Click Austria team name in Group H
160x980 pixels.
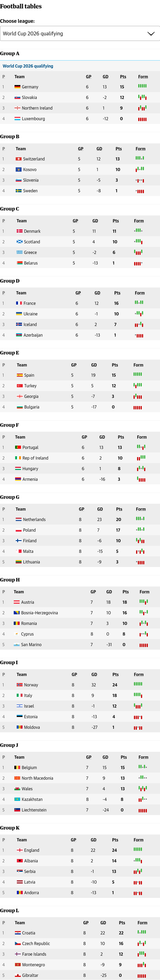point(27,602)
